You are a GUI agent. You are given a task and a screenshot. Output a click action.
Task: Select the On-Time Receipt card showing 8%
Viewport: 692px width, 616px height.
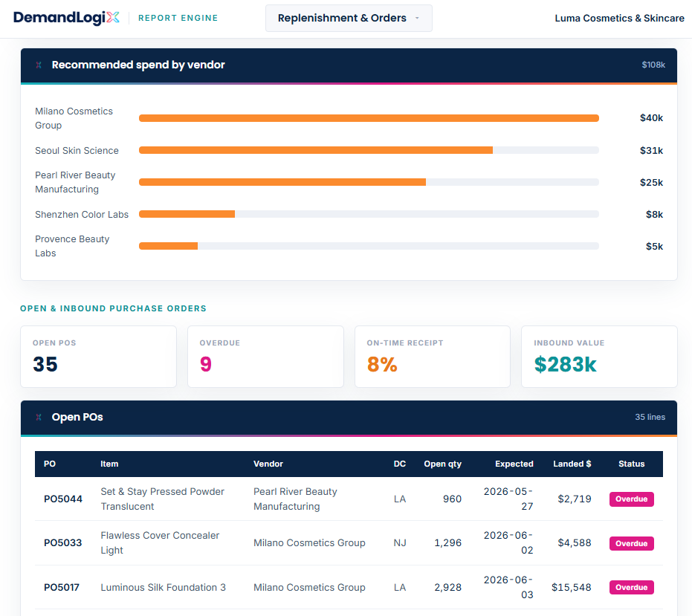pyautogui.click(x=433, y=357)
